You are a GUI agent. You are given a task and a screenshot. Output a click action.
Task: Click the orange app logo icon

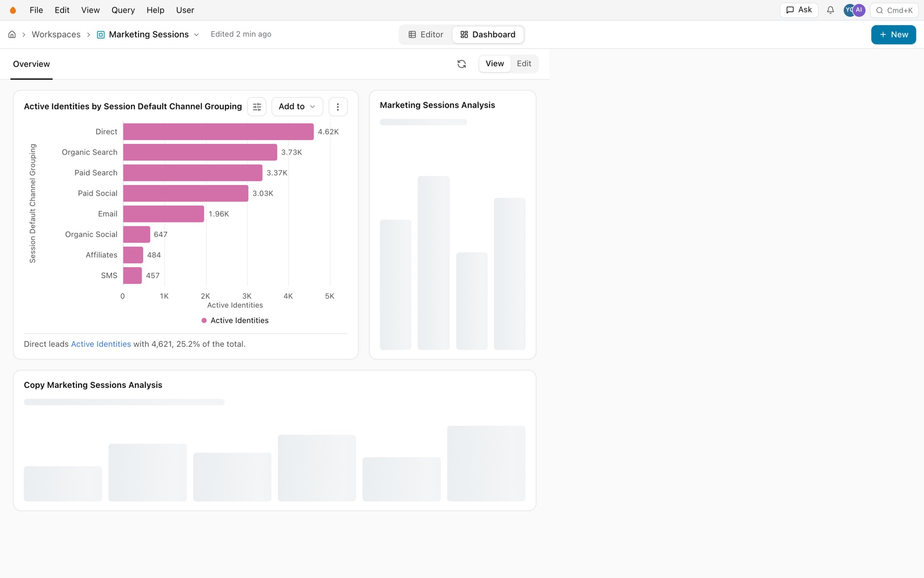13,10
